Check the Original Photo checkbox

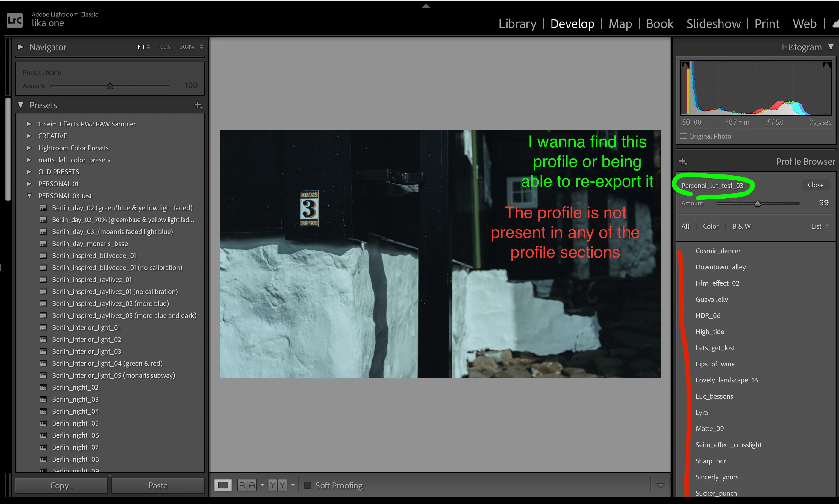(x=683, y=136)
